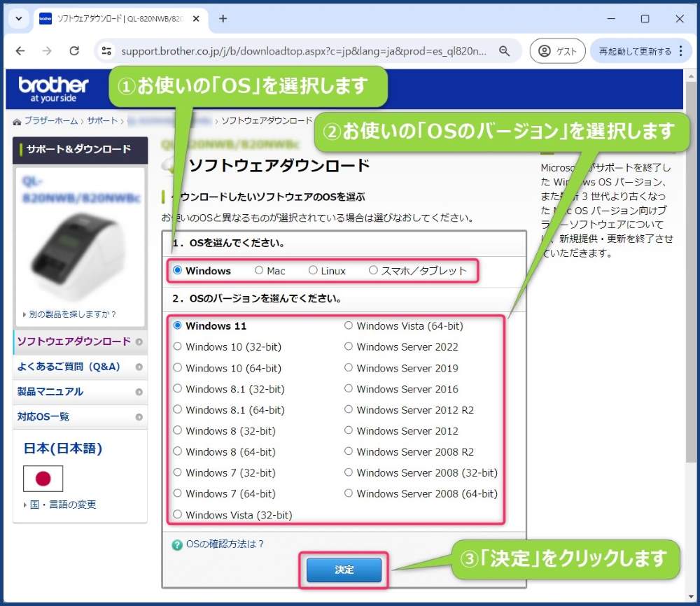Viewport: 700px width, 606px height.
Task: Select スマホ/タブレット radio button
Action: tap(373, 270)
